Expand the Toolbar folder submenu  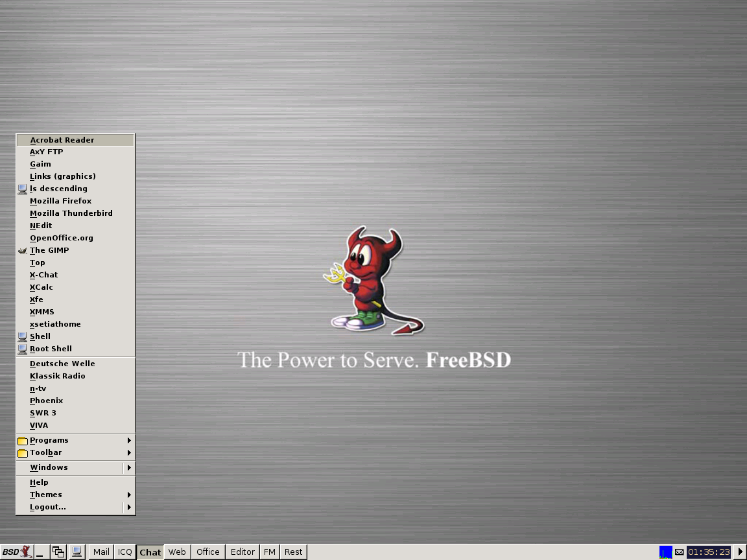[76, 453]
